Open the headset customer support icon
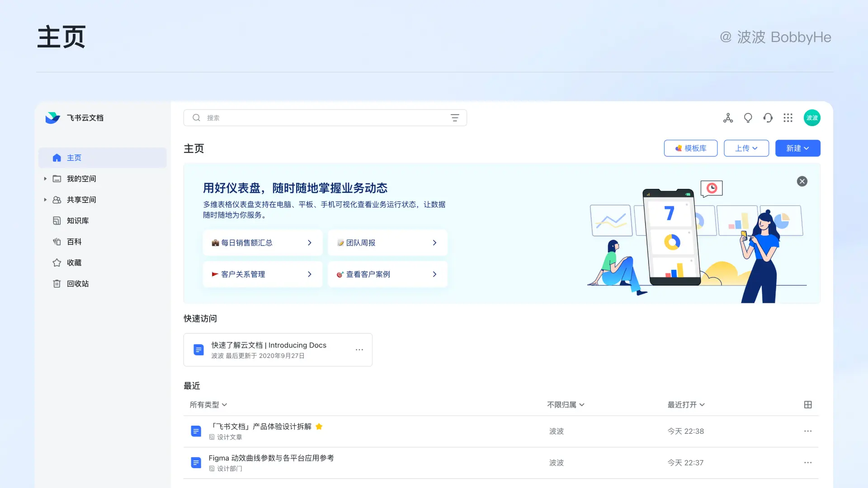Viewport: 868px width, 488px height. click(768, 118)
